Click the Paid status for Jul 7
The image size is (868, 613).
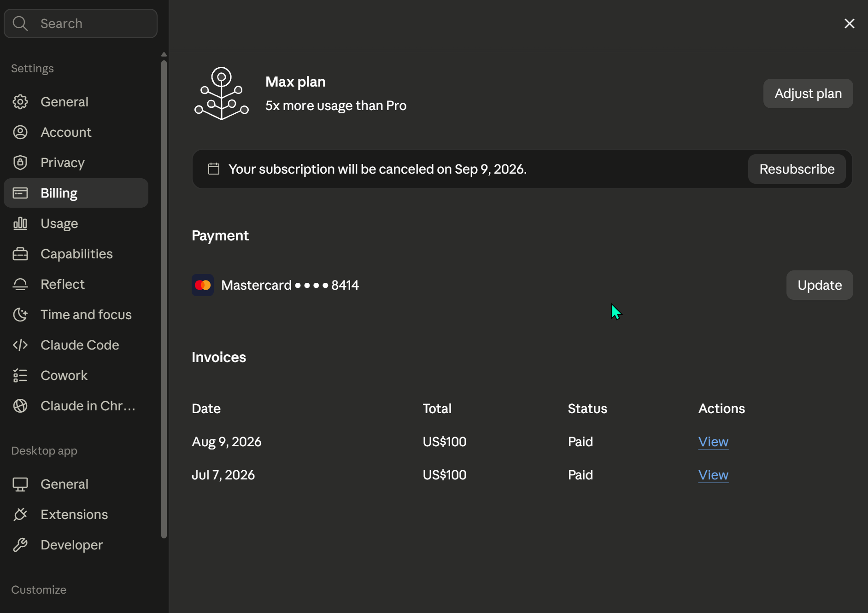coord(581,475)
